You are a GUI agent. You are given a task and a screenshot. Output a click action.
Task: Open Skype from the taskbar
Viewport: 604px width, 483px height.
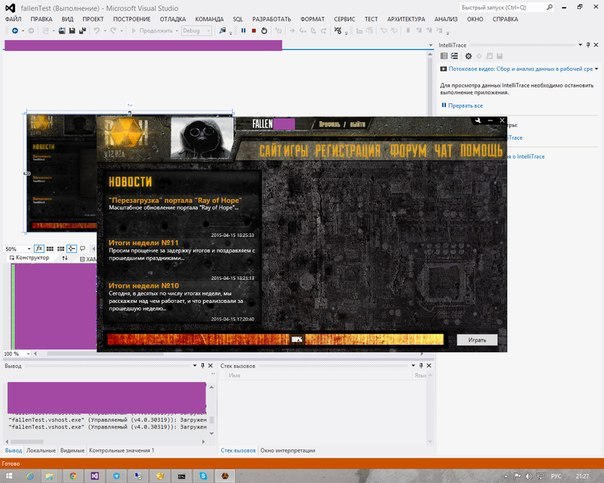coord(203,476)
